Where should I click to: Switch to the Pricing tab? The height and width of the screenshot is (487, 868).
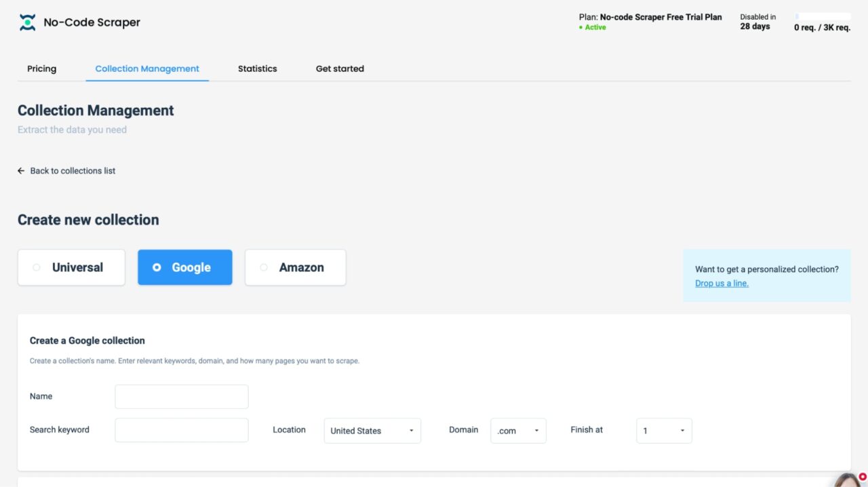pos(42,69)
